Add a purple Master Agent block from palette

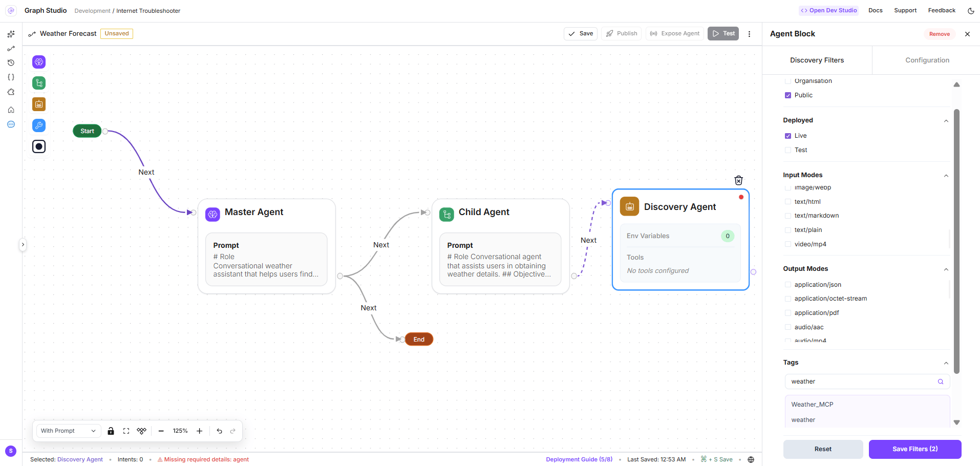click(x=39, y=62)
